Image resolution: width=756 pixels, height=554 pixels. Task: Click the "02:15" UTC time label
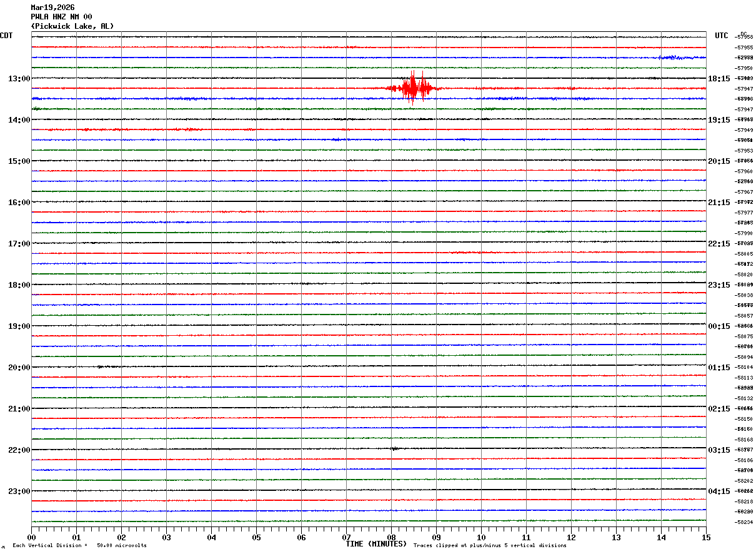719,409
